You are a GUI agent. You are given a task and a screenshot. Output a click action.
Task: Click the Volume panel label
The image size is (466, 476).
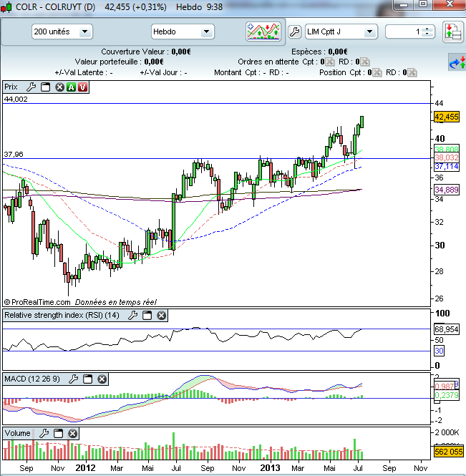[x=18, y=433]
